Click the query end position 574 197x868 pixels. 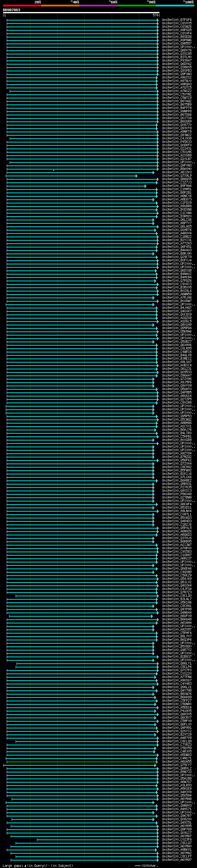[155, 15]
